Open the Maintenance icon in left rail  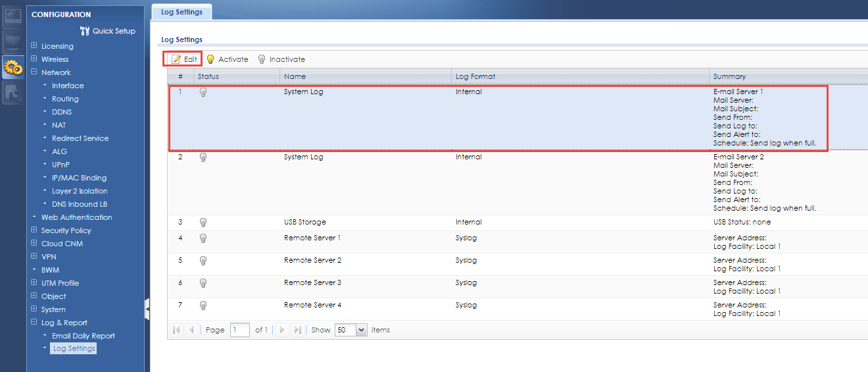point(12,92)
